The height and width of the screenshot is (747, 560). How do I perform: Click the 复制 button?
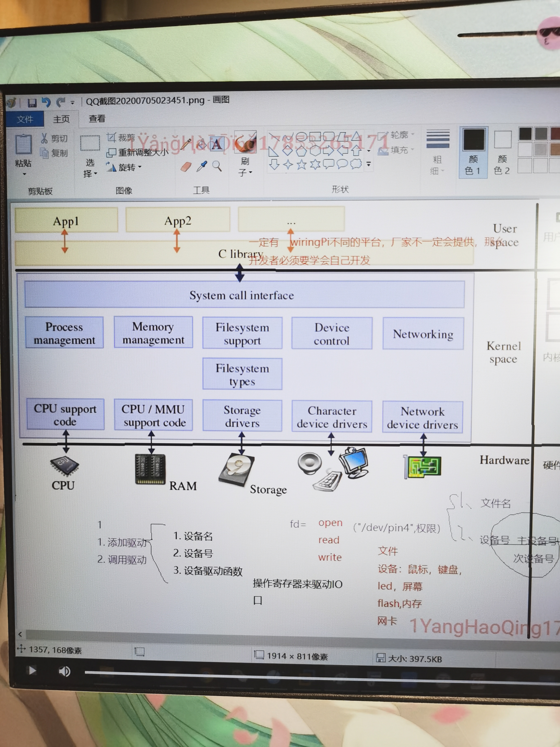click(54, 153)
